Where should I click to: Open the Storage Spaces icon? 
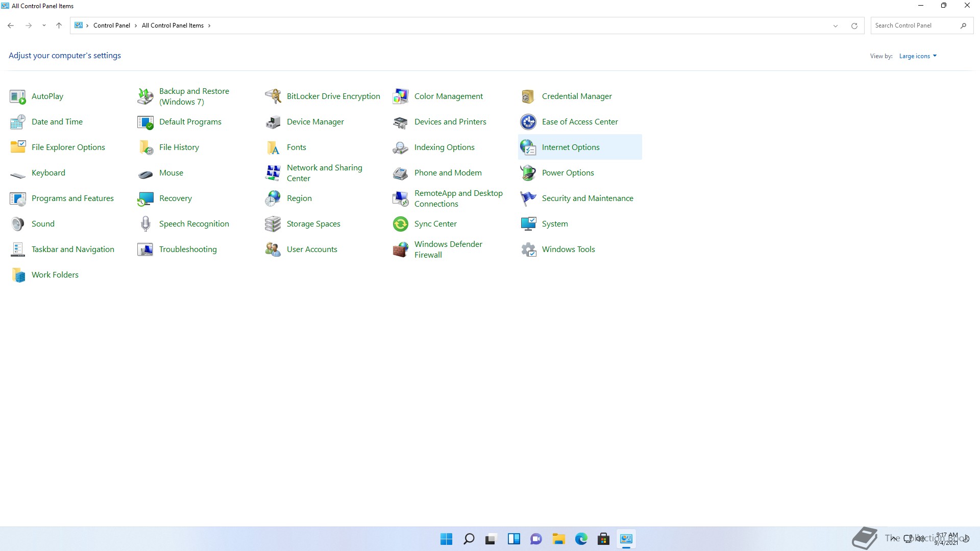(273, 224)
